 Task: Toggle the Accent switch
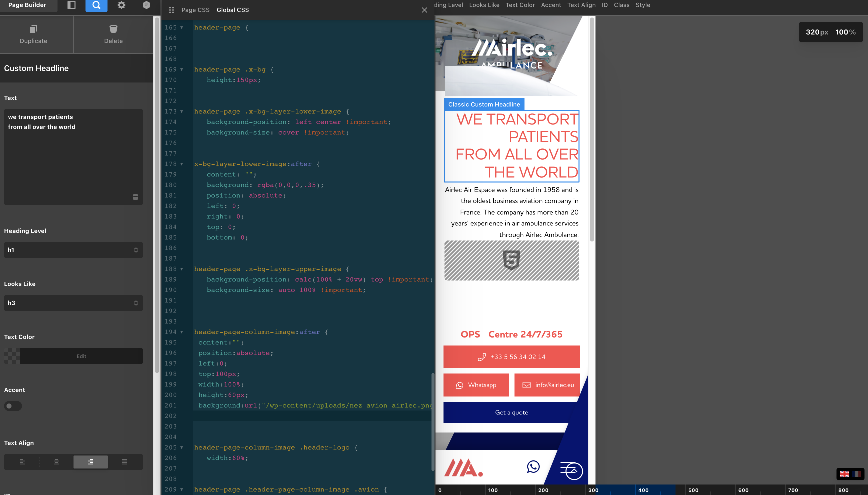coord(13,406)
